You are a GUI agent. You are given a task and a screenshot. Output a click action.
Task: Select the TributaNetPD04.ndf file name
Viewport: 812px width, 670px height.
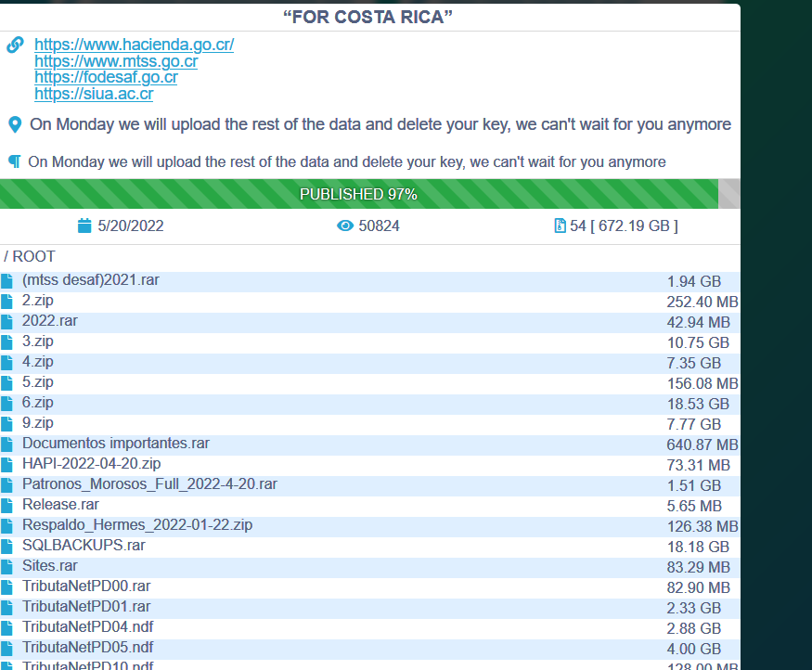coord(88,627)
